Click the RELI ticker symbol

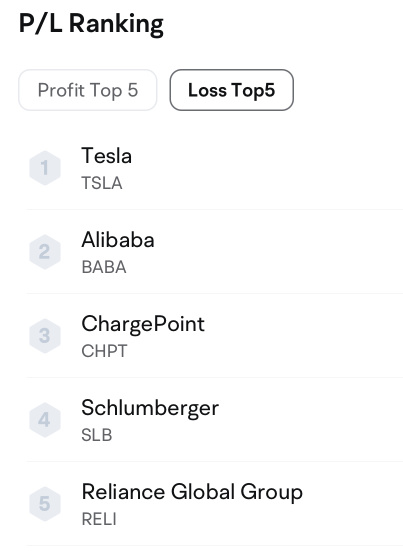pyautogui.click(x=99, y=519)
